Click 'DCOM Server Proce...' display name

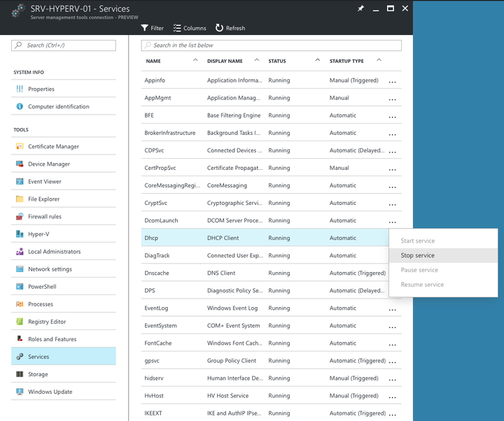pos(235,220)
